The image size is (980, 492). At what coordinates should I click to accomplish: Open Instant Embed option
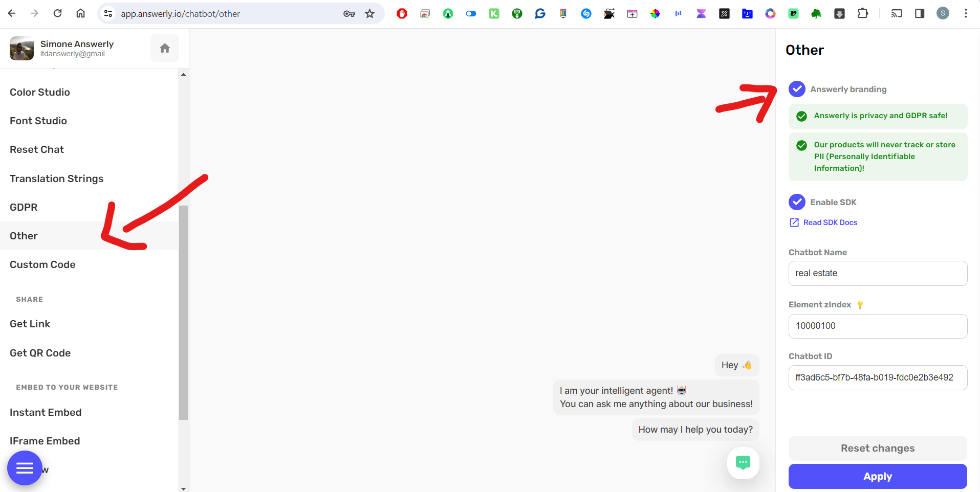point(46,412)
